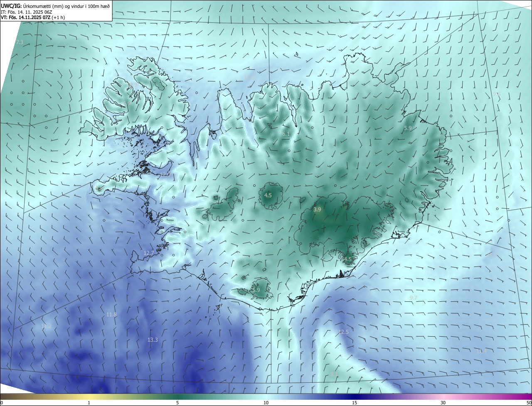This screenshot has height=406, width=532.
Task: Click the 13.3 value label
Action: click(x=153, y=340)
